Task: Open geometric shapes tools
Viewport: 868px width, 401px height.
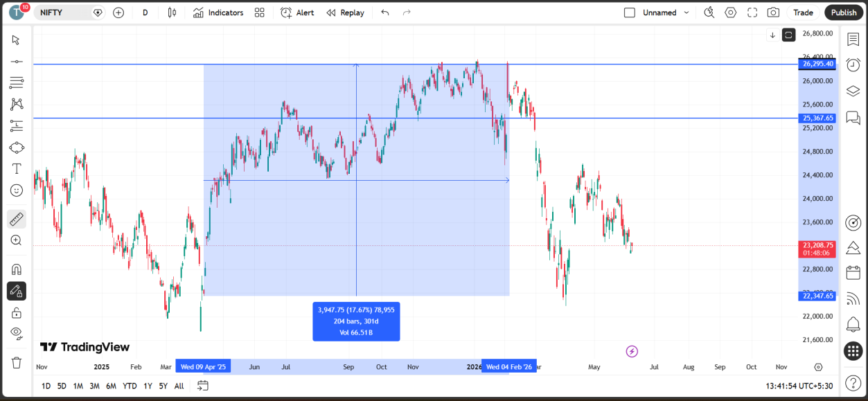Action: coord(16,148)
